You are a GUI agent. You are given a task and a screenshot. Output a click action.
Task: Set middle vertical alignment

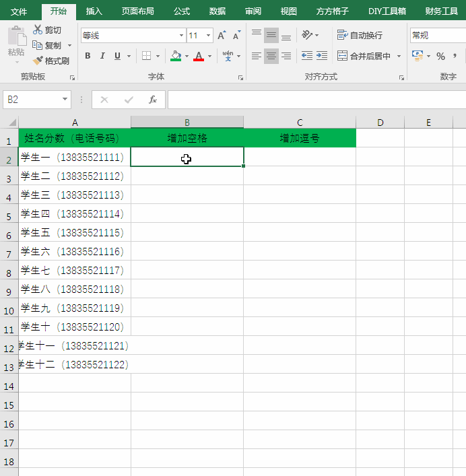[x=271, y=35]
